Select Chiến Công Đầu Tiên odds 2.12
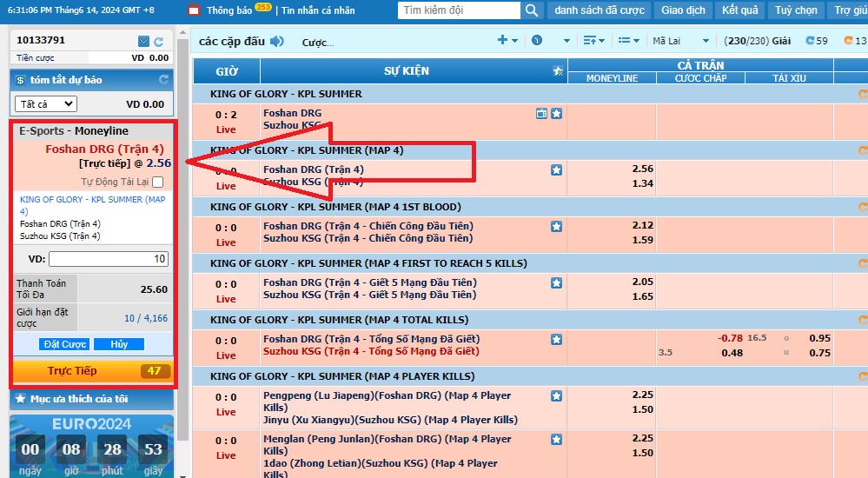 643,225
